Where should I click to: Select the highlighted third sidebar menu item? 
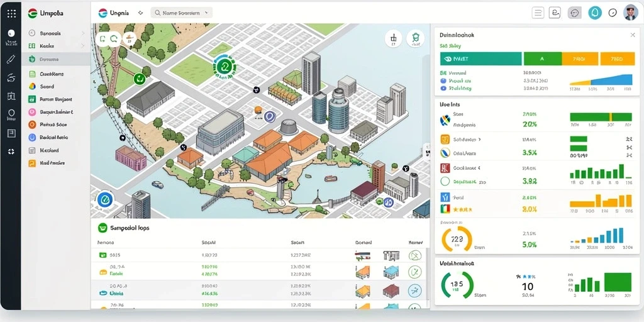coord(57,59)
